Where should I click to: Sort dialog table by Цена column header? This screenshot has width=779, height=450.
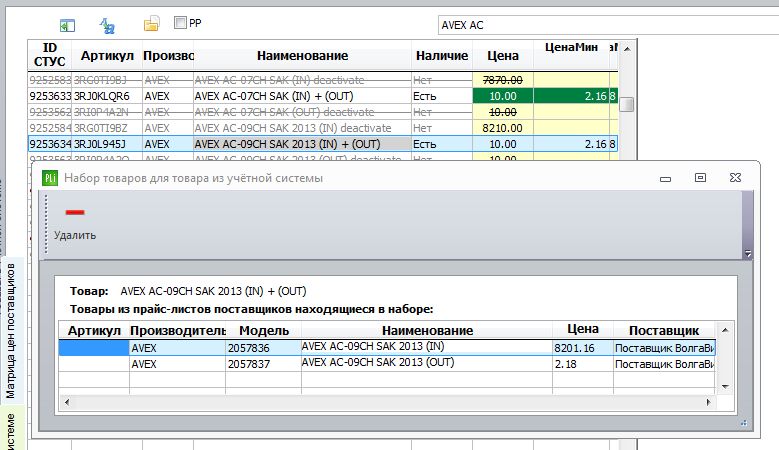(x=582, y=329)
